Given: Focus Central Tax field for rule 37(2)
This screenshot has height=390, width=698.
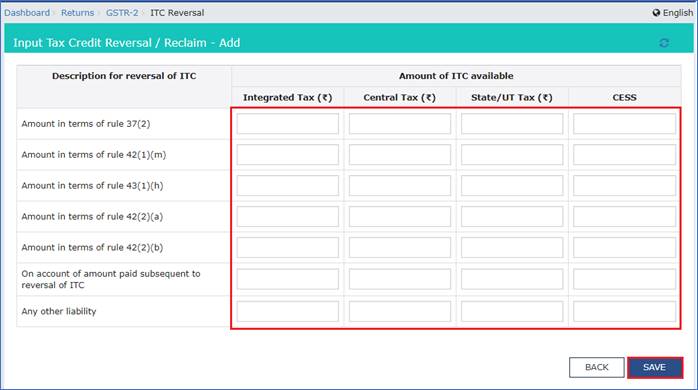Looking at the screenshot, I should tap(400, 124).
